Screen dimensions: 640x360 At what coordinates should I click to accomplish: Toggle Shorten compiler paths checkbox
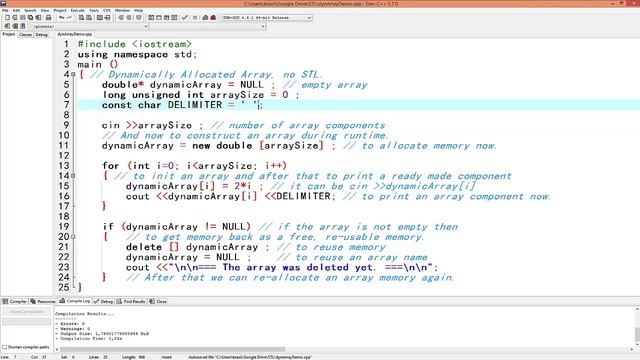(x=5, y=347)
